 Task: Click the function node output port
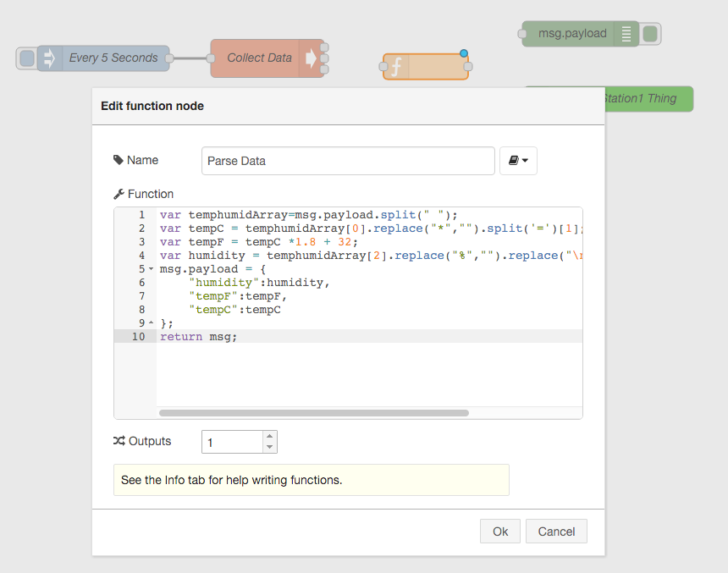[x=468, y=66]
